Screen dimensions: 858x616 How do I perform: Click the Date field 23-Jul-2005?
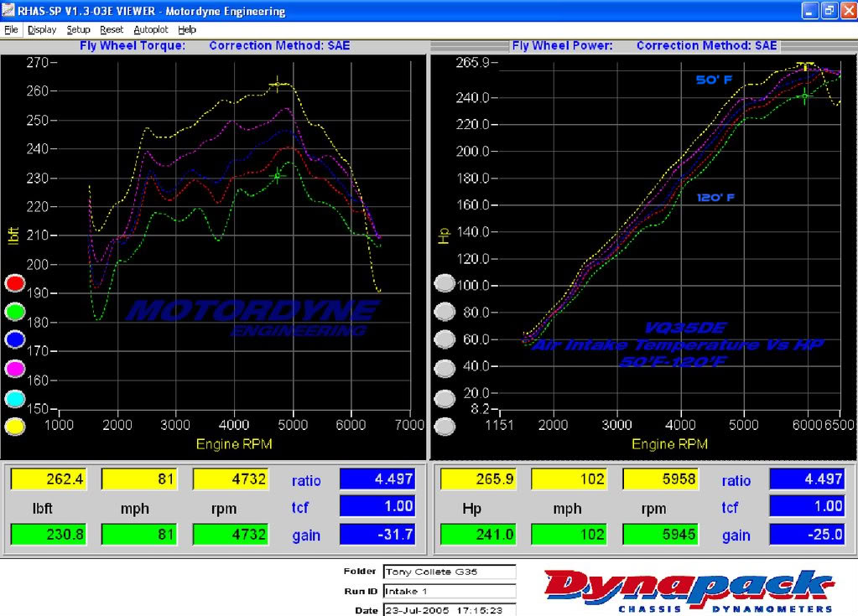(450, 610)
